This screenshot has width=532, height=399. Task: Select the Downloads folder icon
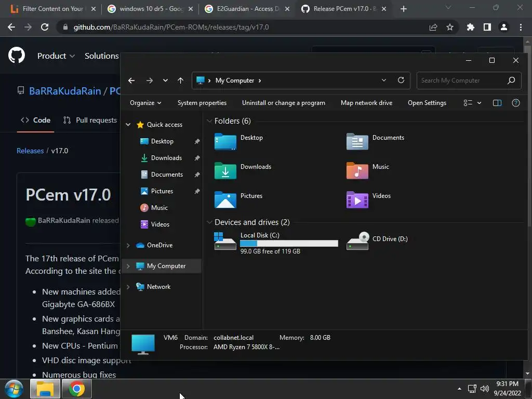pyautogui.click(x=225, y=170)
